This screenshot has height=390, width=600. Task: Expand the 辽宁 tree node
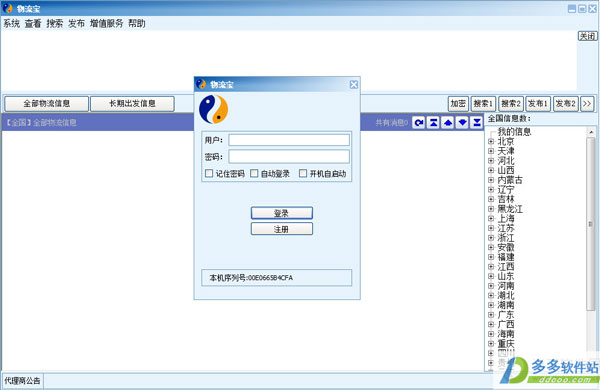[x=491, y=189]
